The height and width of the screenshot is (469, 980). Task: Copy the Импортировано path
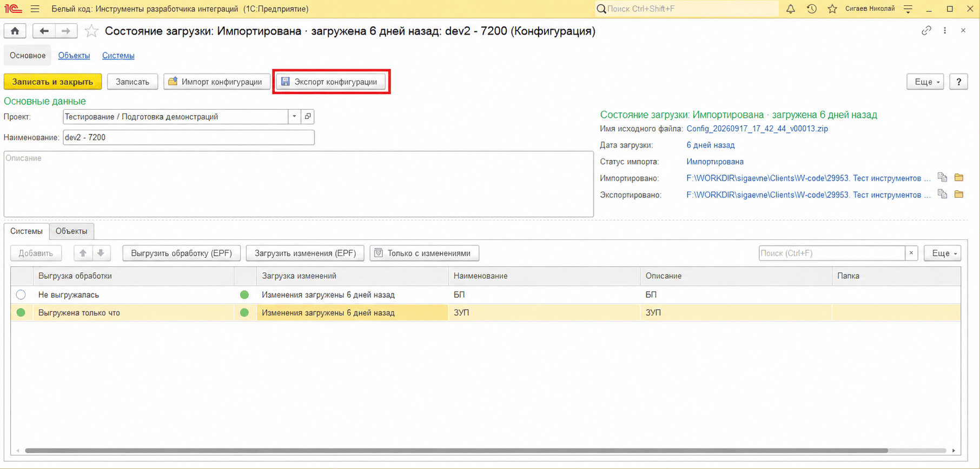click(x=942, y=178)
